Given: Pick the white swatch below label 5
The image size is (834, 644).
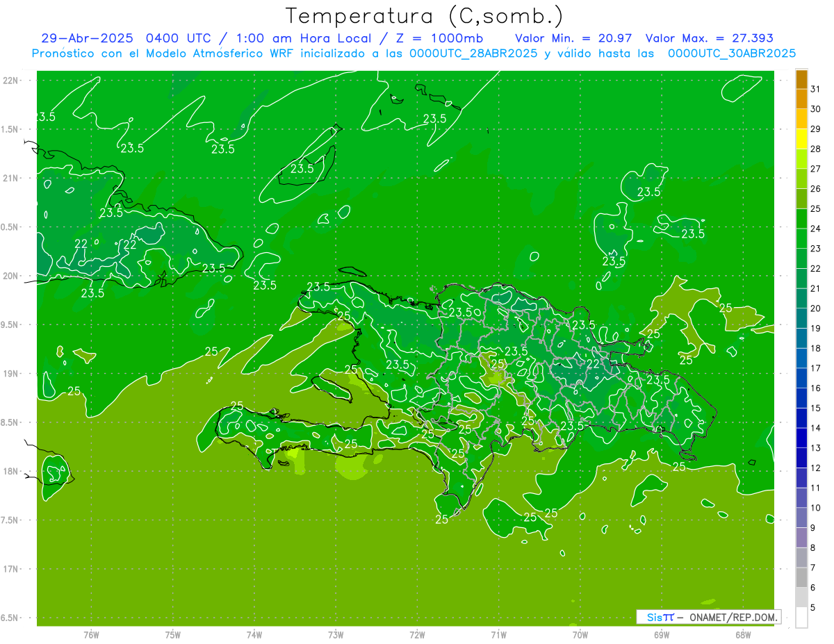Looking at the screenshot, I should pyautogui.click(x=801, y=618).
